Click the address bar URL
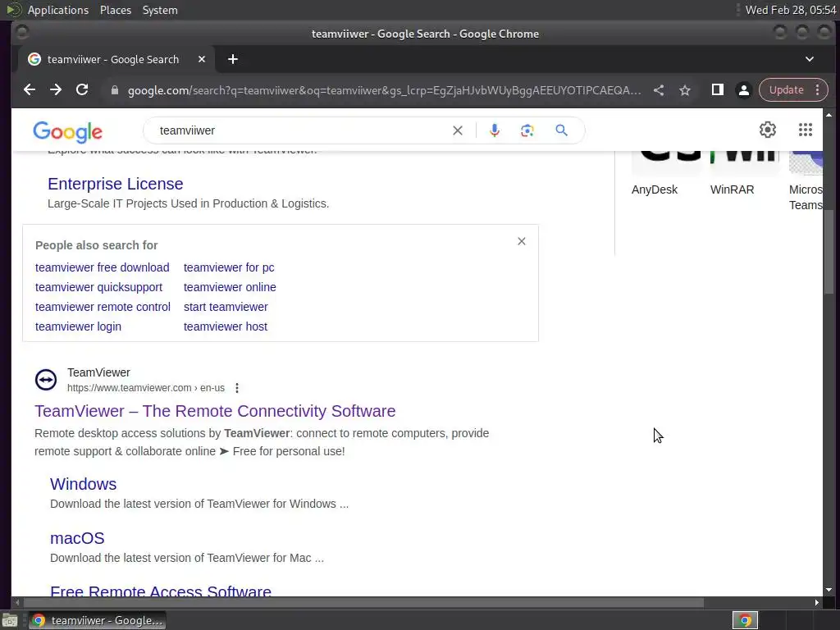The width and height of the screenshot is (840, 630). point(384,90)
